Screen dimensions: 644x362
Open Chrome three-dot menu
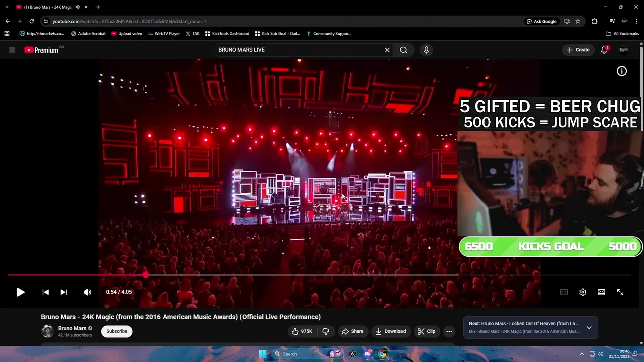(637, 21)
